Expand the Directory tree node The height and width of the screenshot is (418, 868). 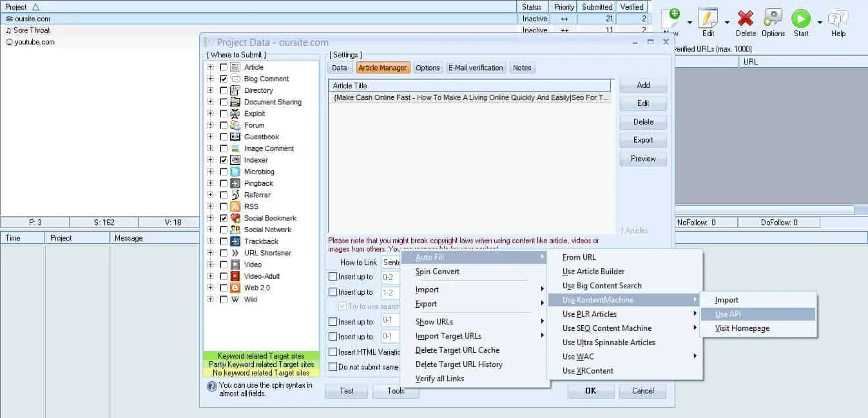[211, 90]
